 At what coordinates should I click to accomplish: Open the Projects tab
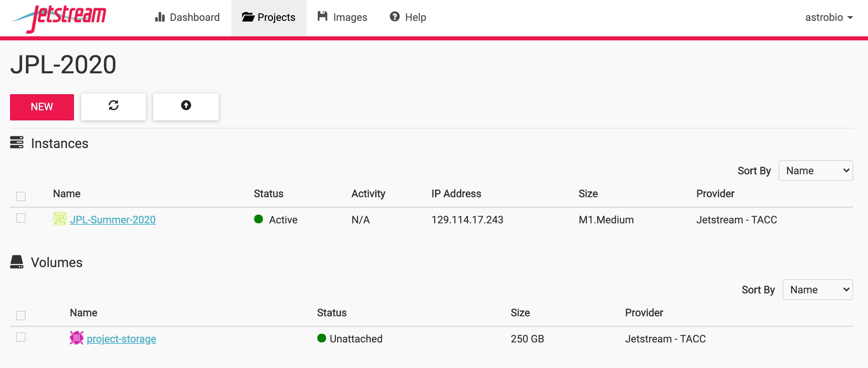269,17
